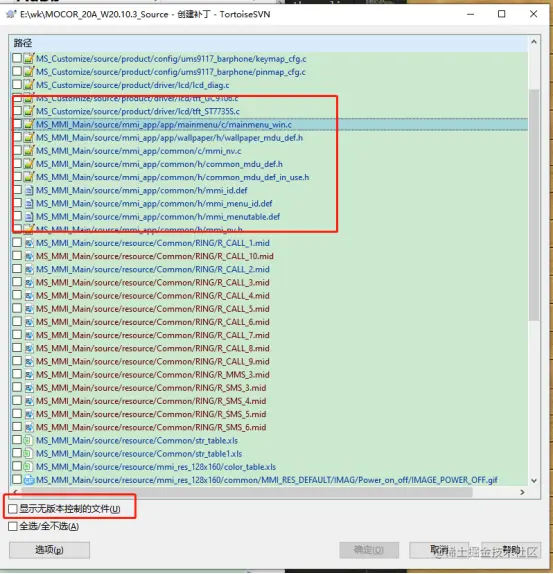Click midi file icon of R_SMS_6.mid
Viewport: 553px width, 574px height.
(x=29, y=427)
